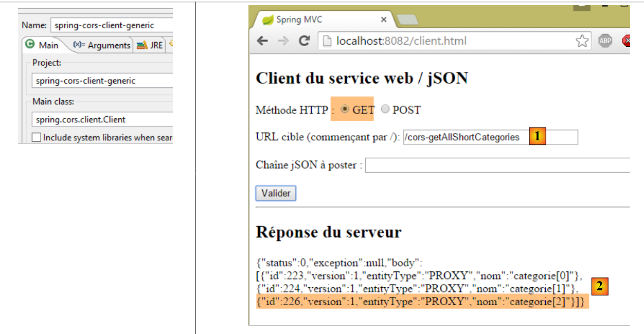Switch to the Arguments tab
The image size is (644, 334).
coord(102,45)
